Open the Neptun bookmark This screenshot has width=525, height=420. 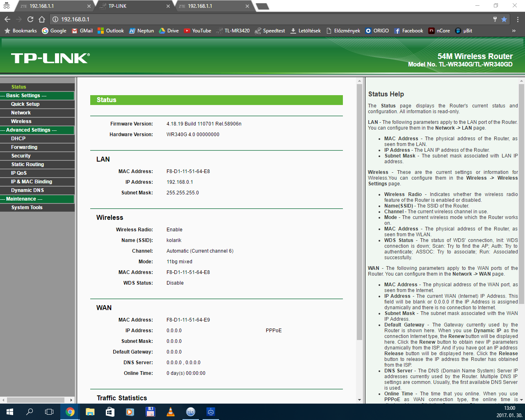click(x=142, y=31)
